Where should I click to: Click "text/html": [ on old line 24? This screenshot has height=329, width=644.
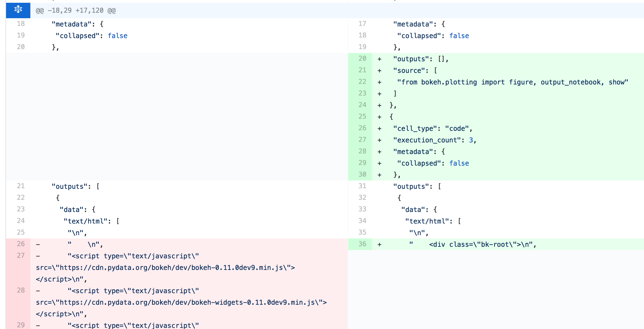pyautogui.click(x=91, y=221)
